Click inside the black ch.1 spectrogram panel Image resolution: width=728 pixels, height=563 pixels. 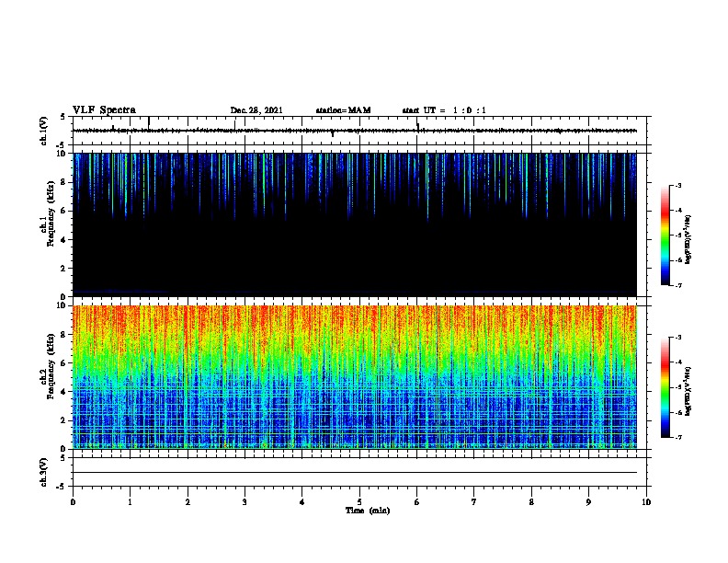click(355, 224)
